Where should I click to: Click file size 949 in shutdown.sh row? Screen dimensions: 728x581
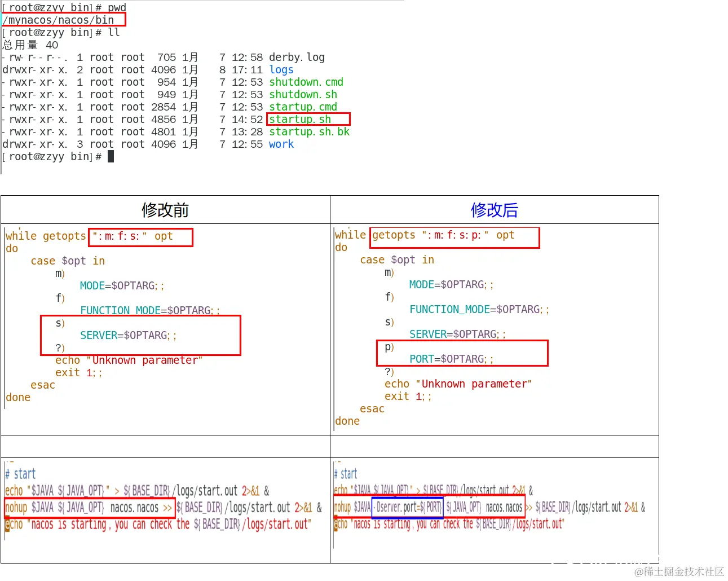click(x=166, y=94)
